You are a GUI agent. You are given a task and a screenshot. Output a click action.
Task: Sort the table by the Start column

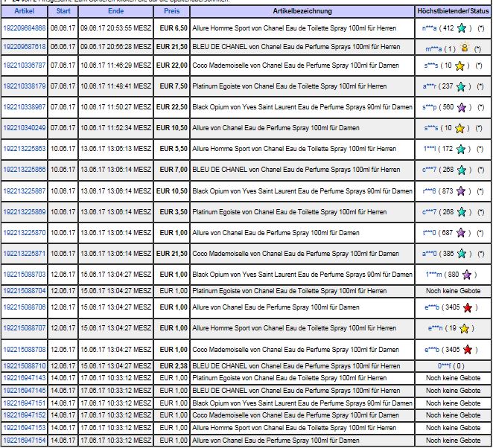pyautogui.click(x=63, y=11)
